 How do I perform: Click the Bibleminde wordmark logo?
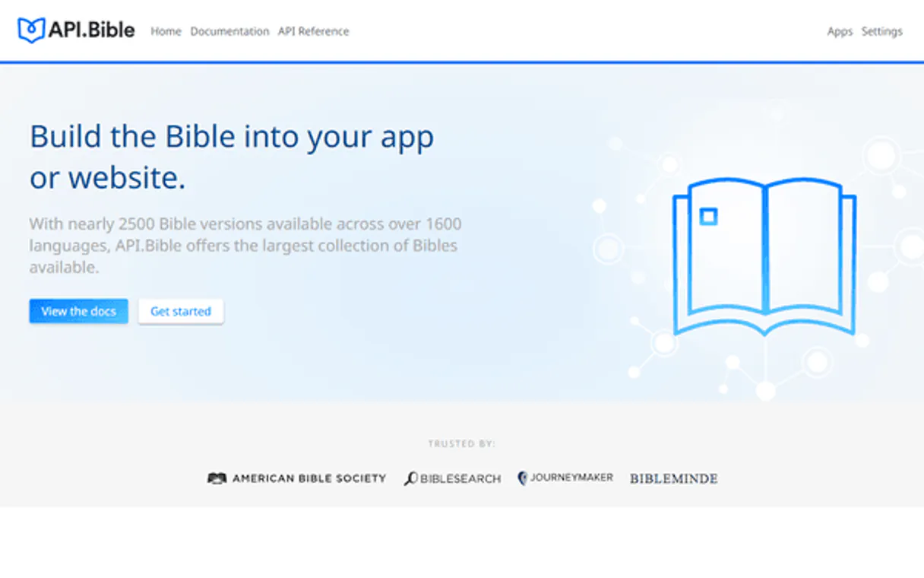[673, 478]
